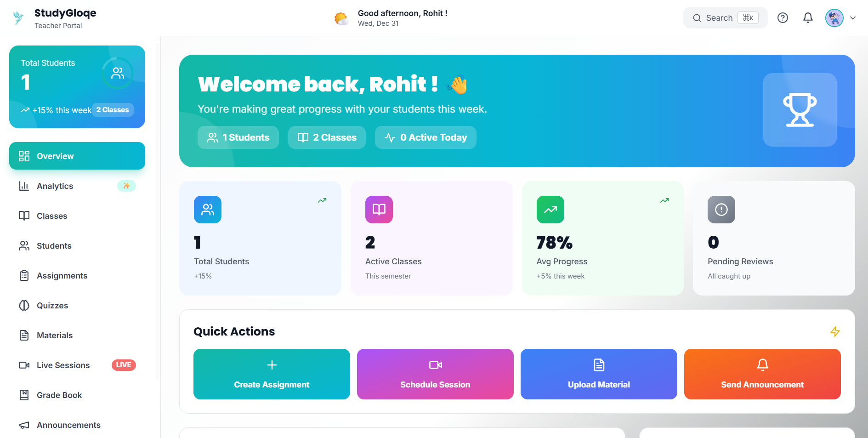Click the Overview grid icon

24,156
